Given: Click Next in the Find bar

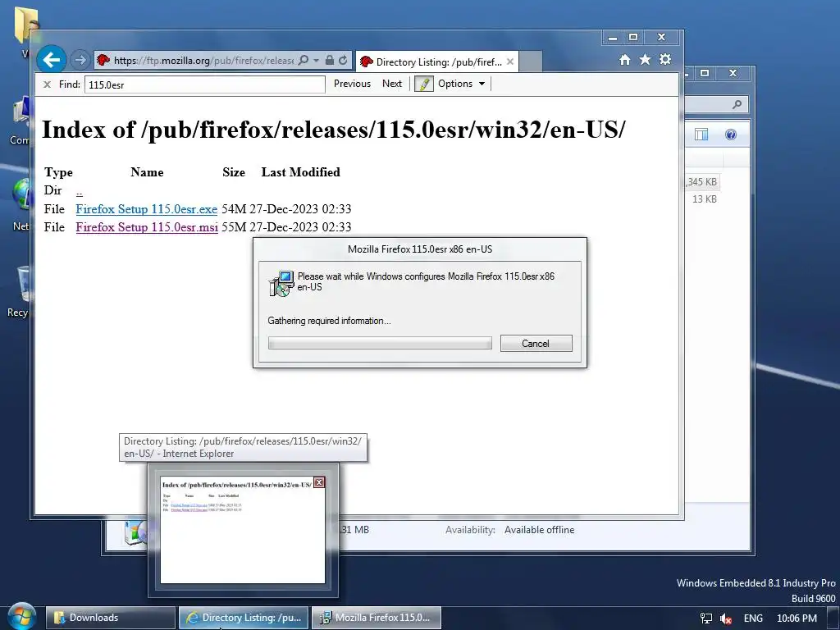Looking at the screenshot, I should (392, 84).
